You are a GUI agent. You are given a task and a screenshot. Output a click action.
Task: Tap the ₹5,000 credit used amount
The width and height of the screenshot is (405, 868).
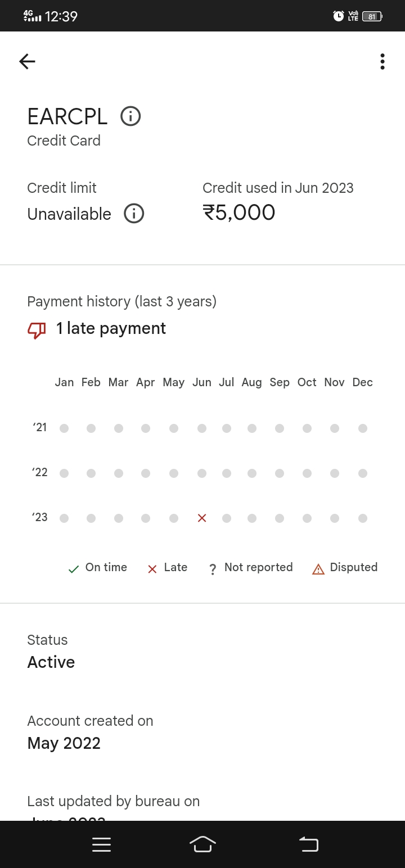coord(239,213)
